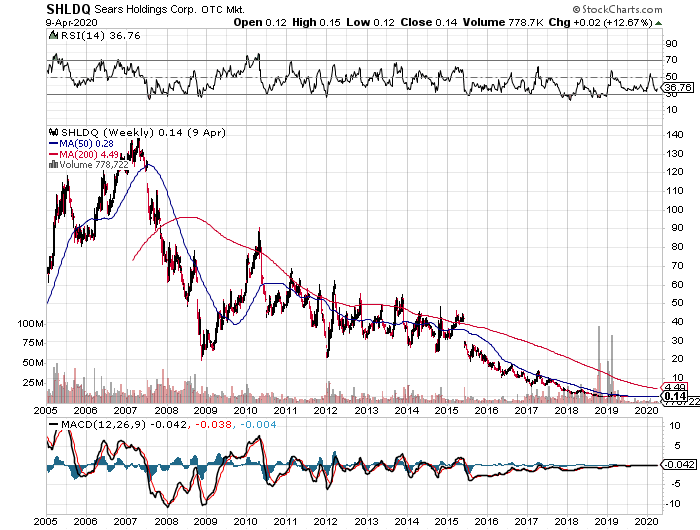This screenshot has height=530, width=700.
Task: Click 2005 on the MACD panel time axis
Action: [x=46, y=522]
